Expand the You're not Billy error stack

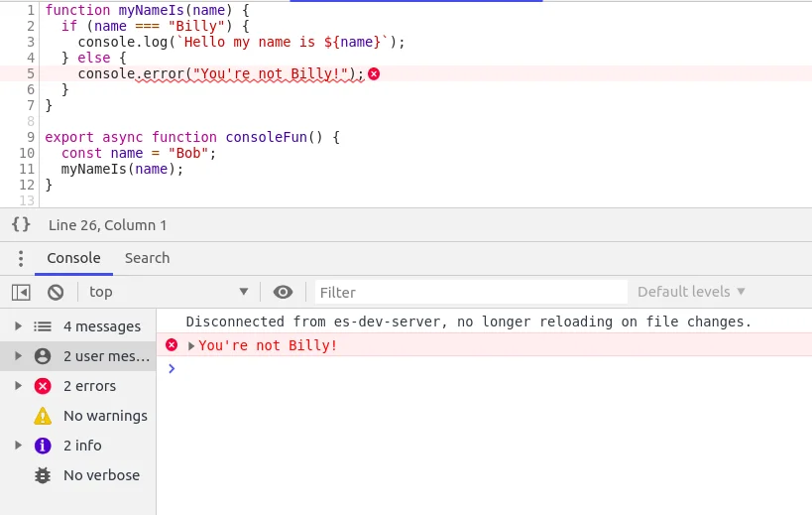pyautogui.click(x=191, y=345)
